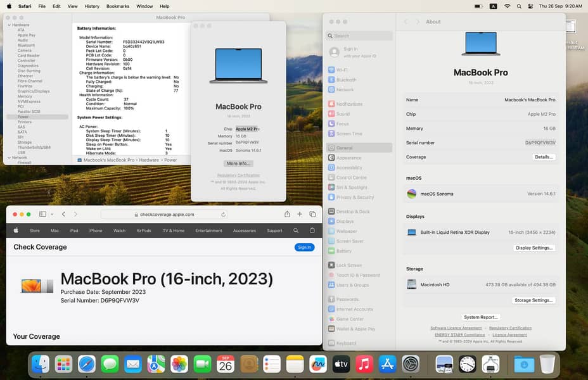Launch the App Store from the Dock
The height and width of the screenshot is (380, 588).
[387, 364]
